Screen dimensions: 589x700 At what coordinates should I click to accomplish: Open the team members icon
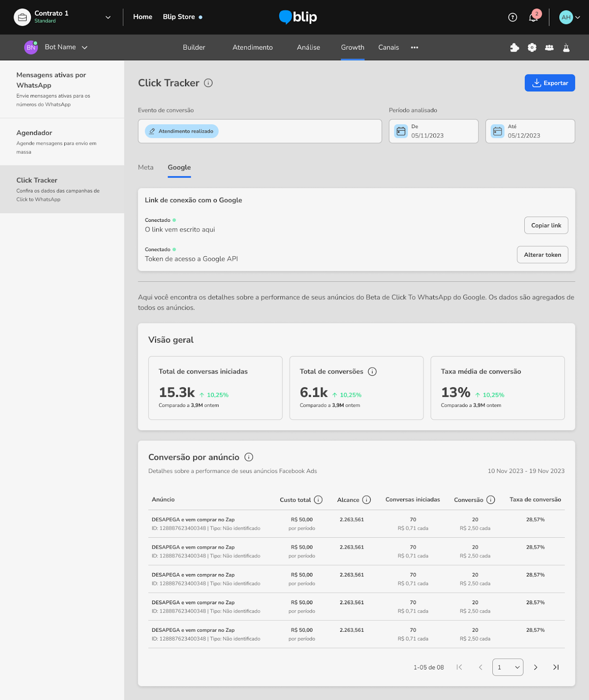(x=549, y=47)
